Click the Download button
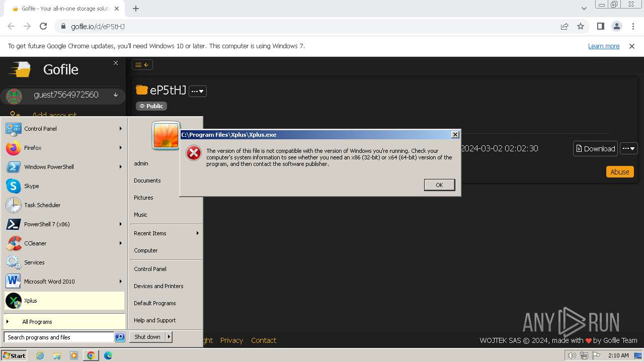The height and width of the screenshot is (362, 644). 595,148
